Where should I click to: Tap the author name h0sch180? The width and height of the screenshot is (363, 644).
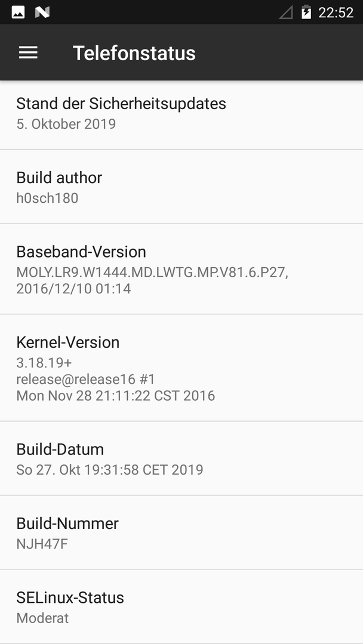click(x=47, y=198)
